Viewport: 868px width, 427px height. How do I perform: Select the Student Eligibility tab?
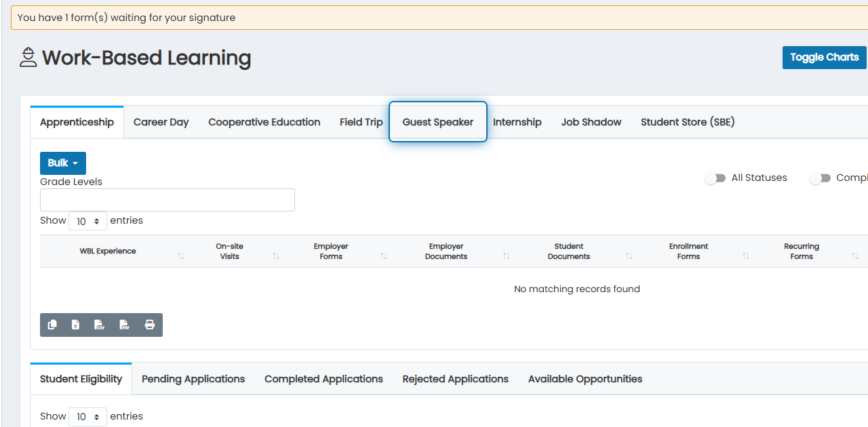point(81,379)
